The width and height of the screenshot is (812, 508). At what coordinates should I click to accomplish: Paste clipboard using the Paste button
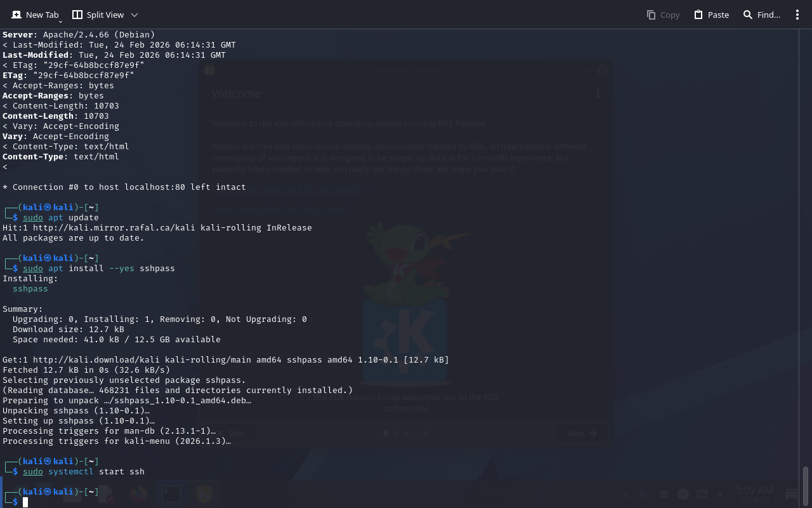point(711,15)
